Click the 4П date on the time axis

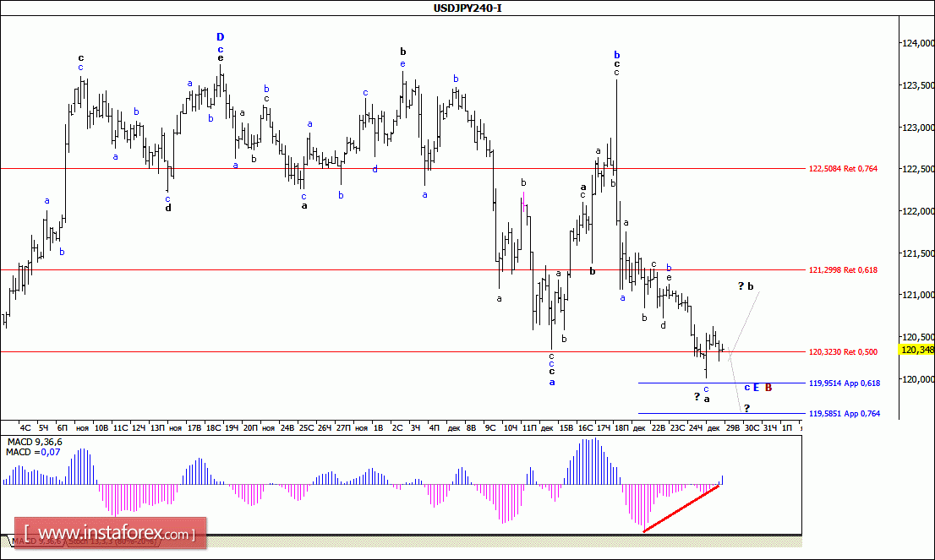(435, 427)
